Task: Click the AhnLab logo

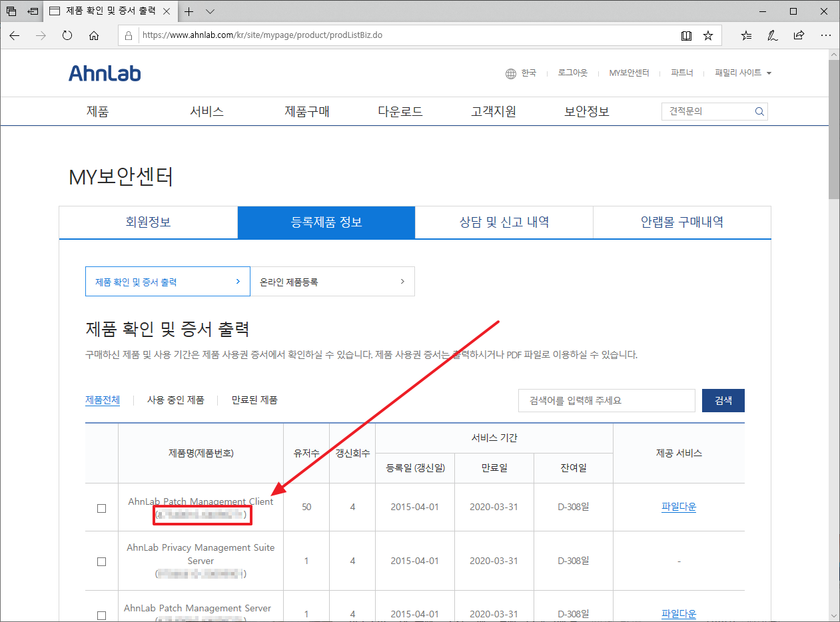Action: (x=105, y=73)
